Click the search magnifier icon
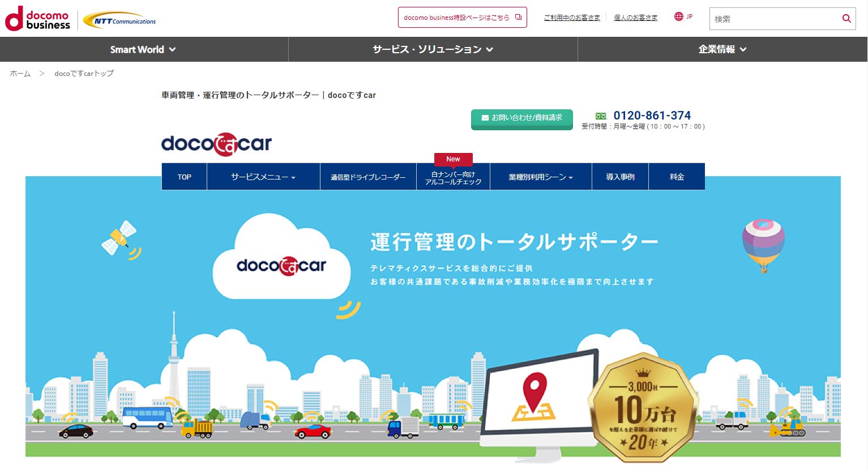 [846, 19]
